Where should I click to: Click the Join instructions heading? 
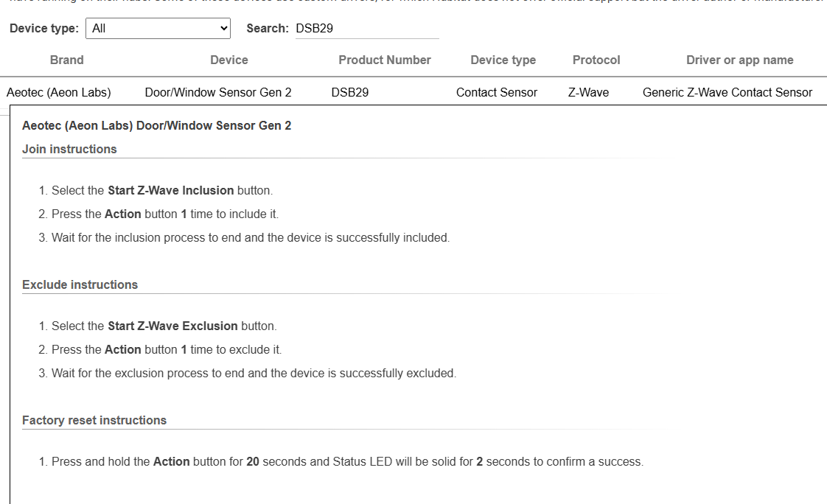pos(69,150)
